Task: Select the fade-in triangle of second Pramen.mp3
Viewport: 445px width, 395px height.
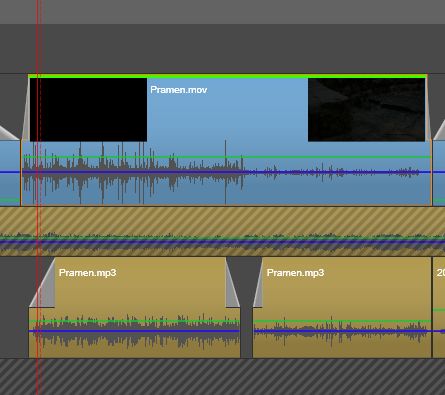Action: pos(258,283)
